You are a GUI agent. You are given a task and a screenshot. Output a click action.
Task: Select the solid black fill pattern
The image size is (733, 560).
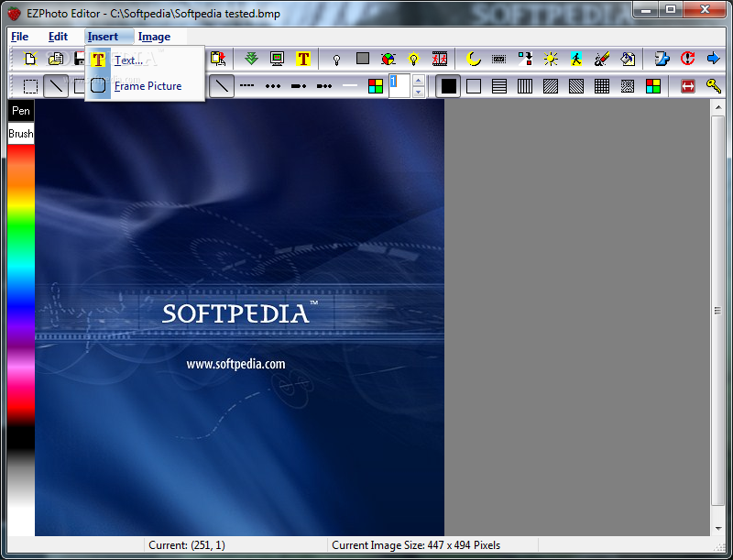point(448,86)
